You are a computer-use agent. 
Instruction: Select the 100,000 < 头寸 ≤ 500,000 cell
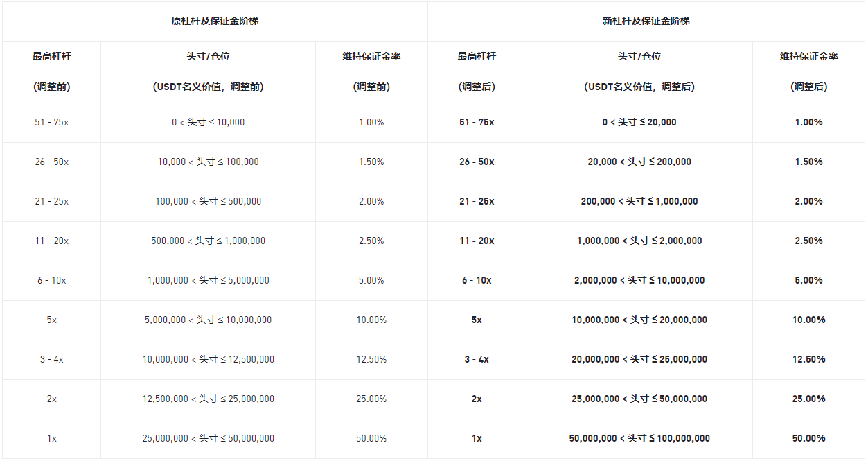[x=208, y=201]
